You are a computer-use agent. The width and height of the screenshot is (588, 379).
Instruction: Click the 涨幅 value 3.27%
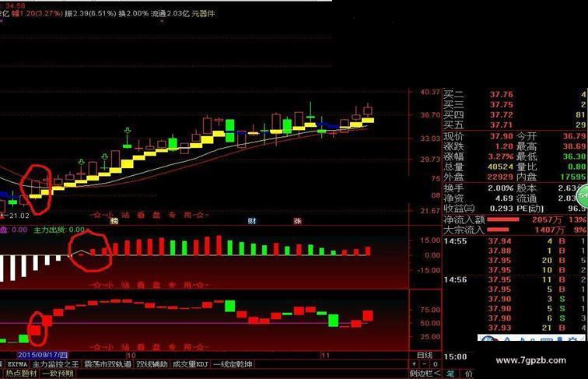[502, 156]
